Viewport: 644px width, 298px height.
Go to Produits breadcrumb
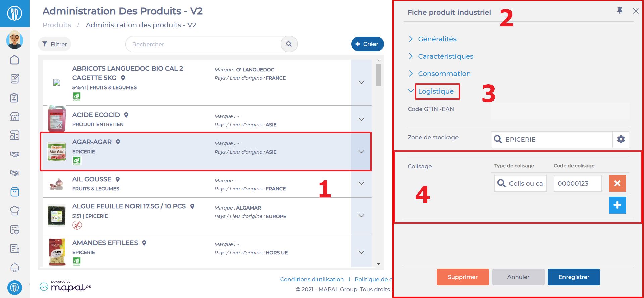[x=57, y=25]
